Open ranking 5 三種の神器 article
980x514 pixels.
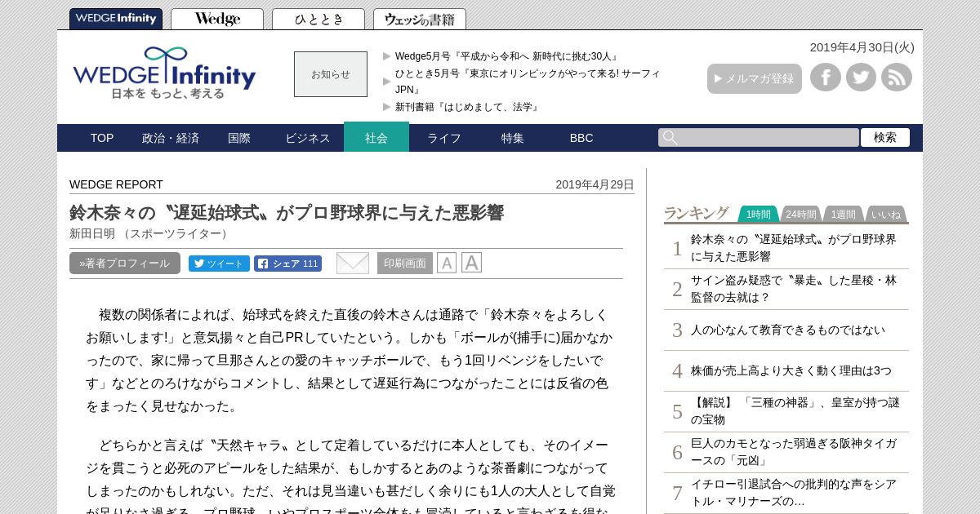[x=795, y=410]
